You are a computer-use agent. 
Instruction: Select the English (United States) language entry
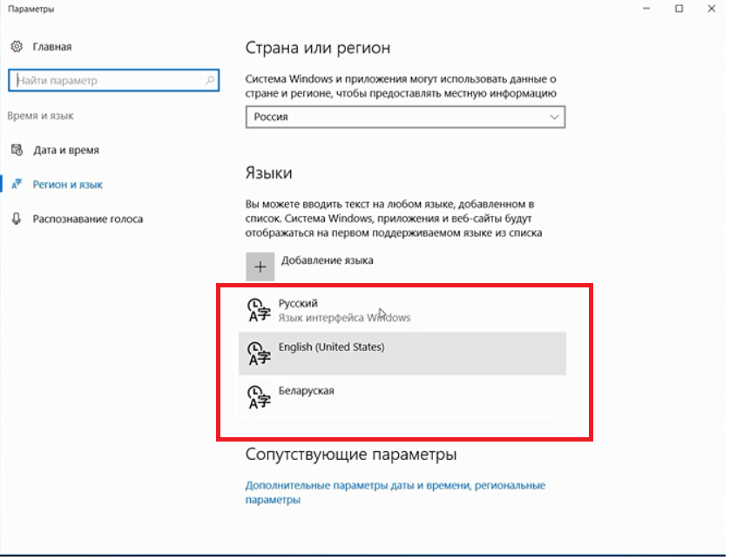(331, 347)
